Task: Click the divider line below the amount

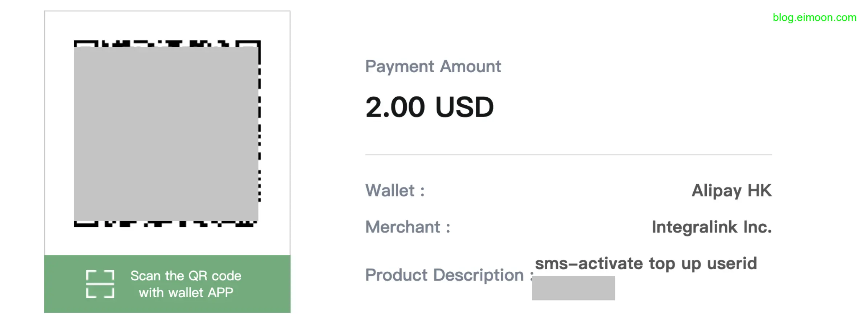Action: pos(568,155)
